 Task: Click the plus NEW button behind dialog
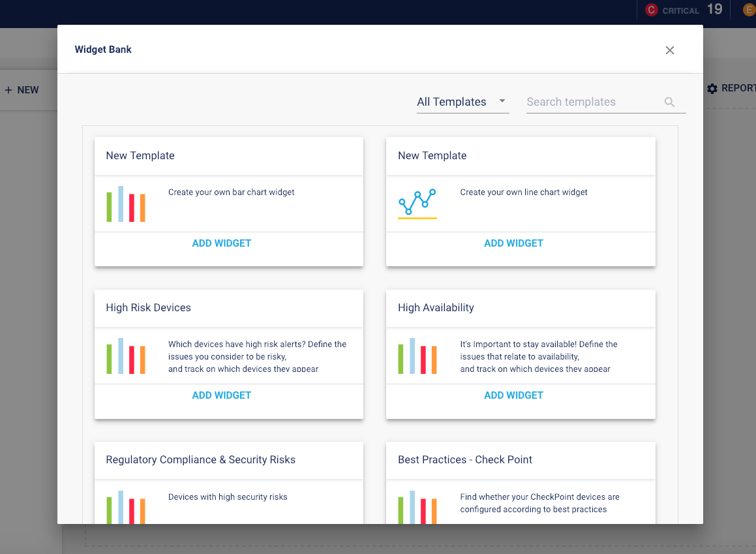[22, 90]
